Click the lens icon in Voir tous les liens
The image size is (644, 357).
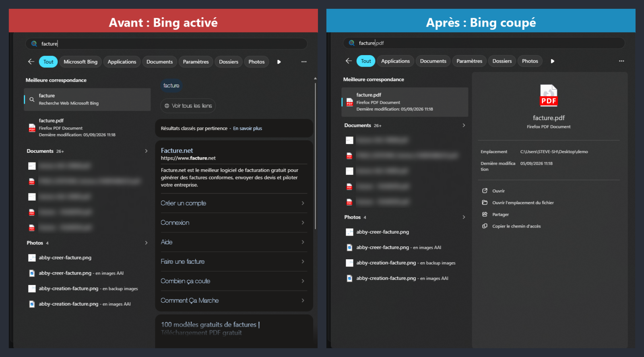click(x=167, y=106)
